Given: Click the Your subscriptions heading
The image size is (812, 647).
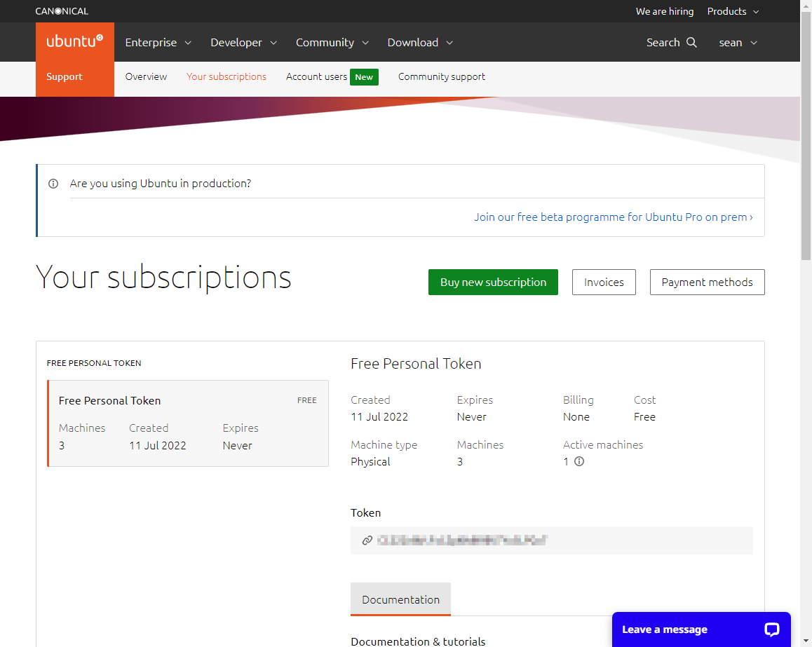Looking at the screenshot, I should (163, 278).
